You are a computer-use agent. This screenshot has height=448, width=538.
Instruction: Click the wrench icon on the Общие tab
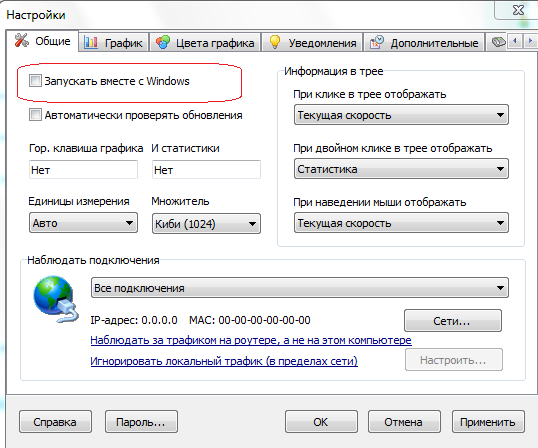point(22,40)
